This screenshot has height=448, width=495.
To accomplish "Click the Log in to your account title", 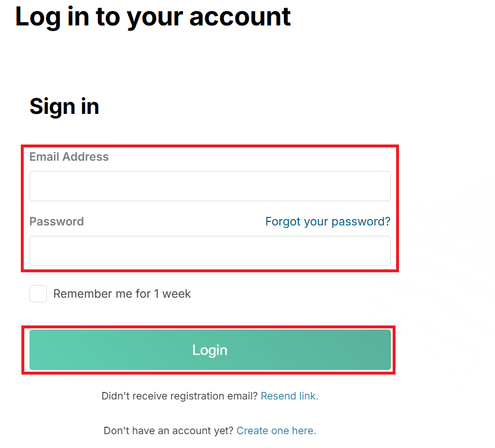I will [x=153, y=17].
